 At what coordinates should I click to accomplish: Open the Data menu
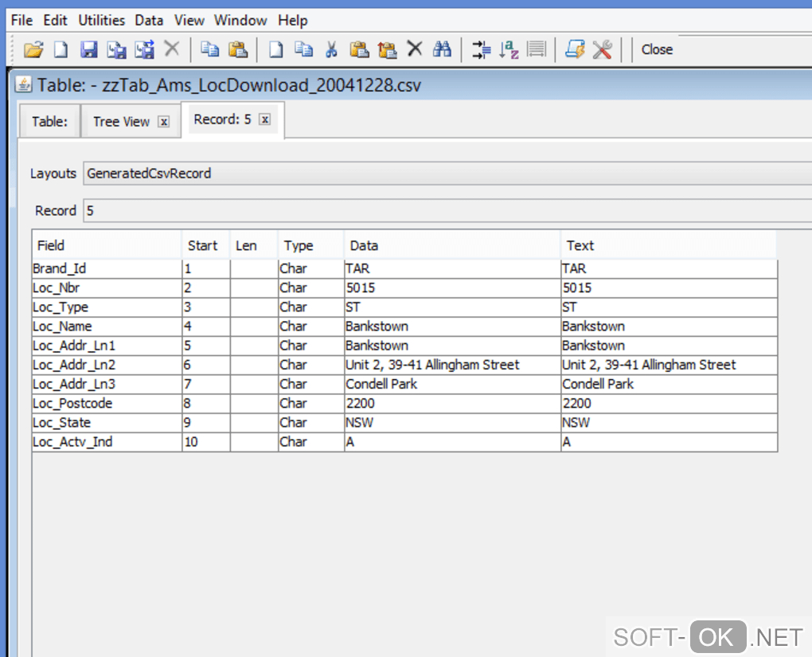pyautogui.click(x=149, y=20)
